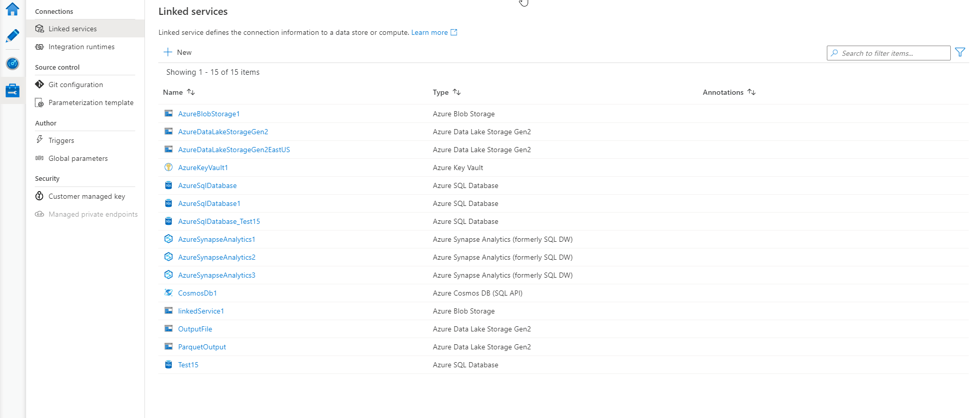This screenshot has width=980, height=418.
Task: Click 'Azure Cosmos DB (SQL API)' type cell
Action: tap(477, 293)
